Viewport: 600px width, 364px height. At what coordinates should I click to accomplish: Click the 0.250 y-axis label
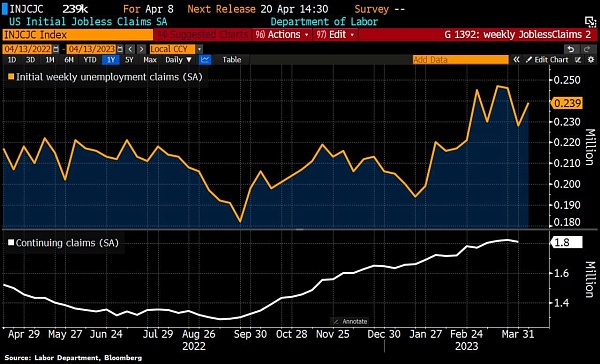tap(567, 80)
